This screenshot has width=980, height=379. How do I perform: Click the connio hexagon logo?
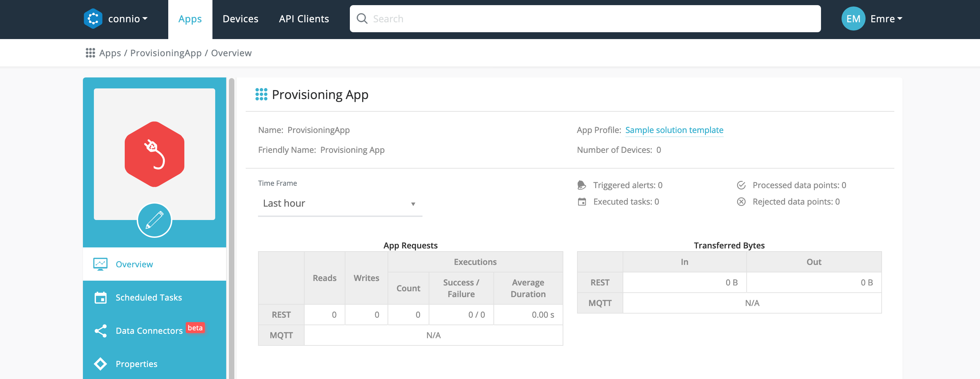click(x=93, y=19)
